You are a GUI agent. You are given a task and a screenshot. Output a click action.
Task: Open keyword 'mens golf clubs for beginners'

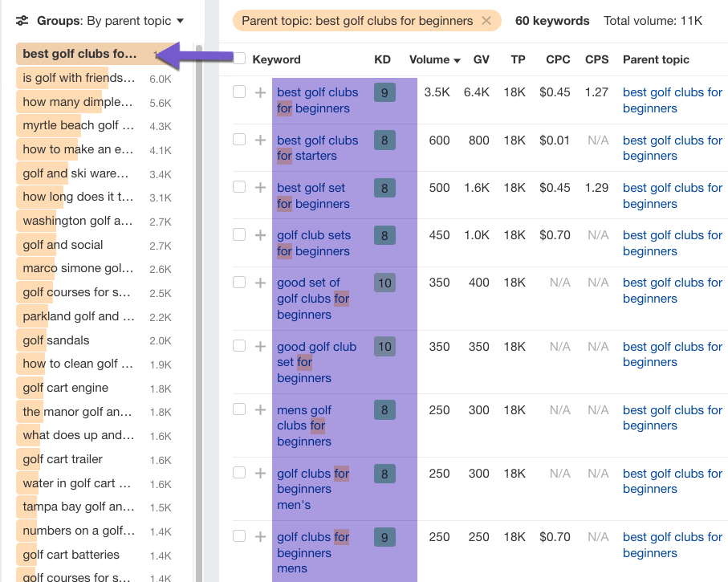click(x=304, y=425)
